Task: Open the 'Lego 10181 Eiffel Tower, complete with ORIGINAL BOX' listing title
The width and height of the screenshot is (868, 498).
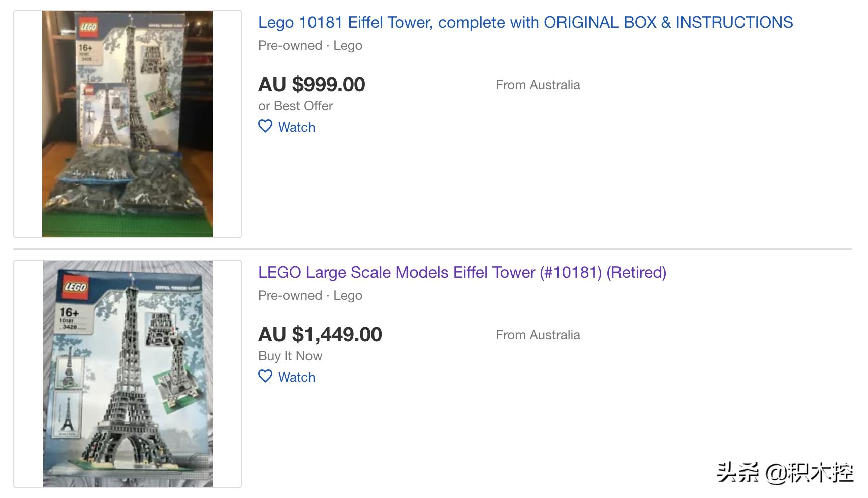Action: [x=525, y=23]
